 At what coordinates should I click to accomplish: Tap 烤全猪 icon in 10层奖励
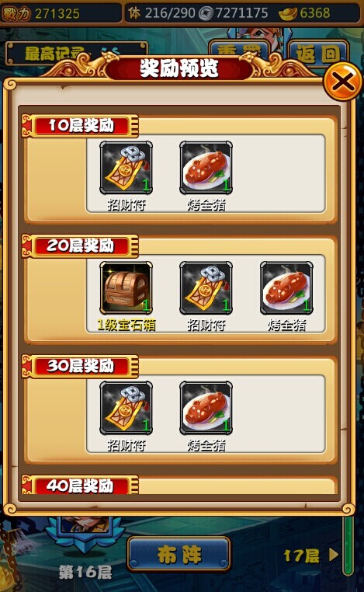206,168
